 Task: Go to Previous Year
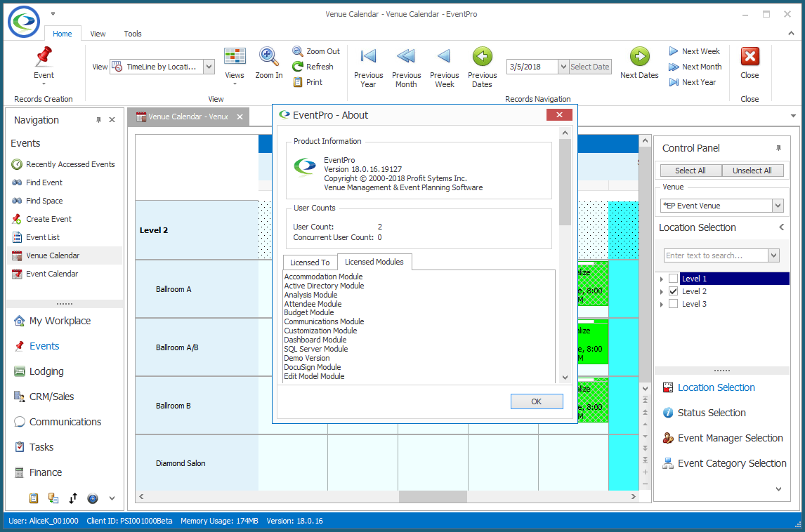tap(368, 68)
